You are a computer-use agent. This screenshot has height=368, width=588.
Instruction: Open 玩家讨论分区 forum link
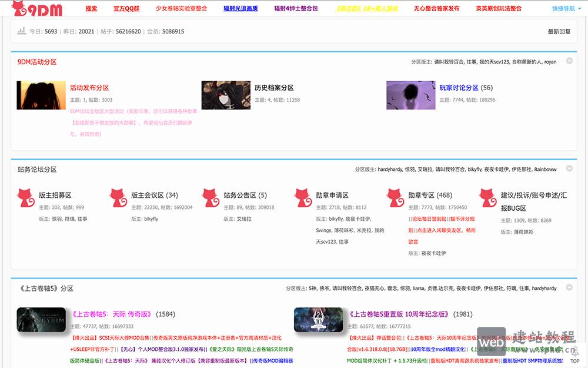459,88
